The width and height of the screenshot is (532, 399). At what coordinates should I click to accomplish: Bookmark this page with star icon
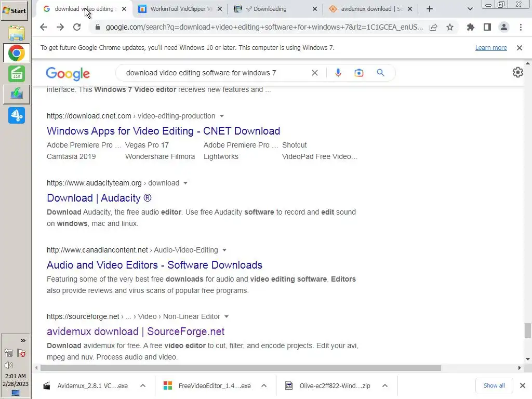click(450, 27)
